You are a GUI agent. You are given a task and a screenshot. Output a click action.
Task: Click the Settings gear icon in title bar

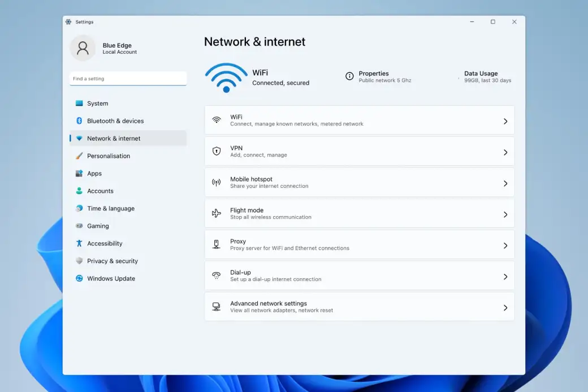tap(68, 21)
